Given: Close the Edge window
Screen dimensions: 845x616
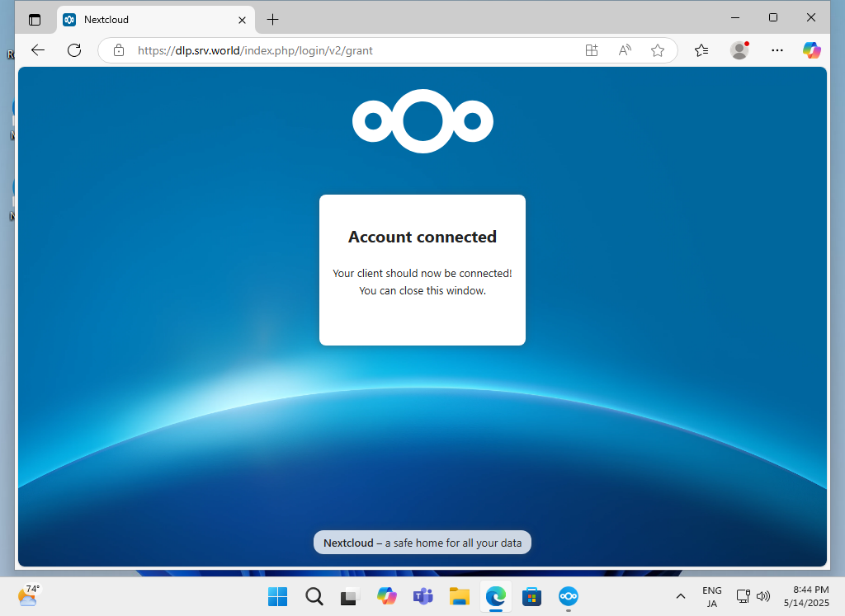Looking at the screenshot, I should 810,18.
